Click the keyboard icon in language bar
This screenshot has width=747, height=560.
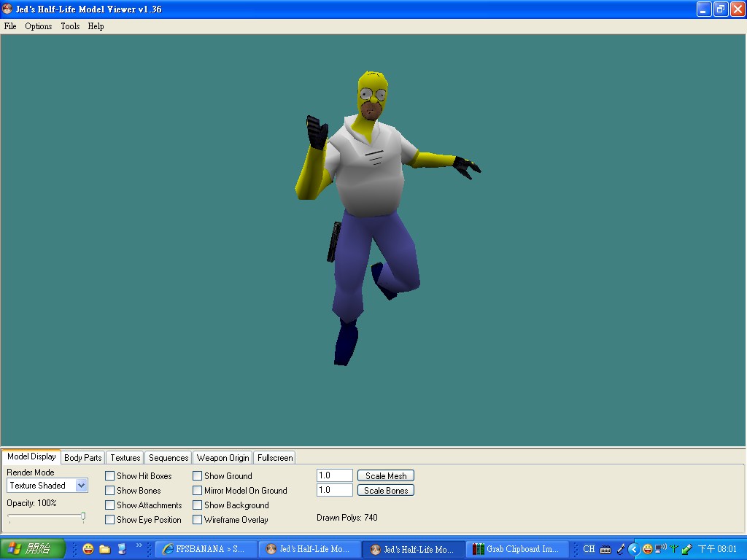(x=605, y=550)
